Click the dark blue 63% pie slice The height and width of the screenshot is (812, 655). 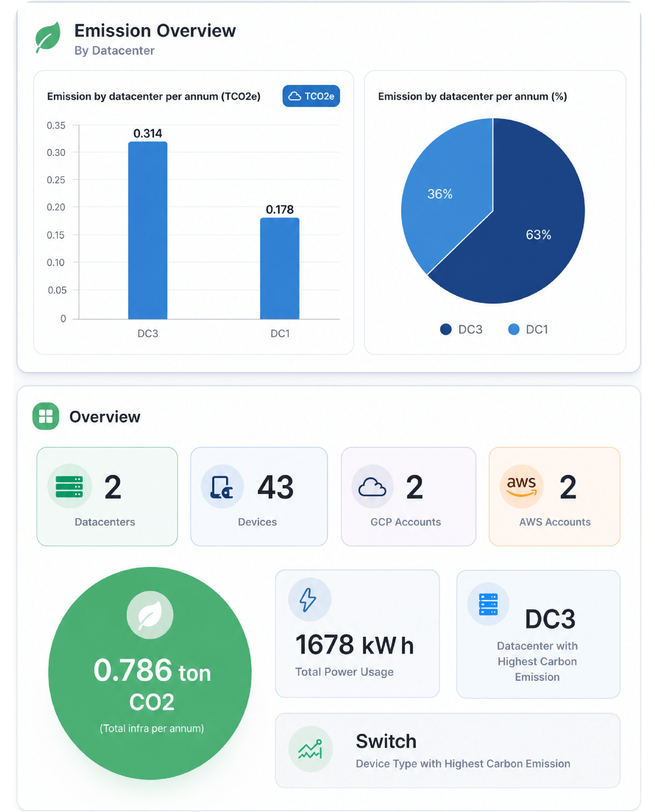point(528,234)
